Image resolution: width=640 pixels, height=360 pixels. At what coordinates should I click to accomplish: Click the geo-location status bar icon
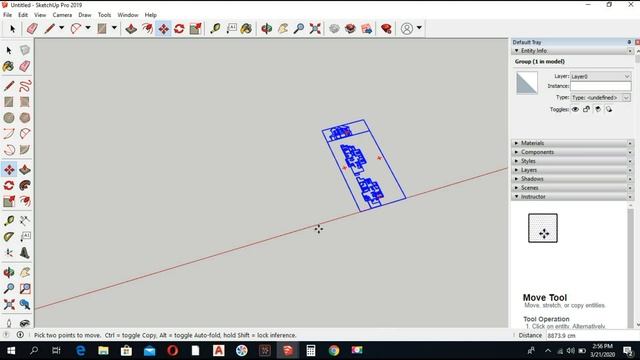(6, 335)
